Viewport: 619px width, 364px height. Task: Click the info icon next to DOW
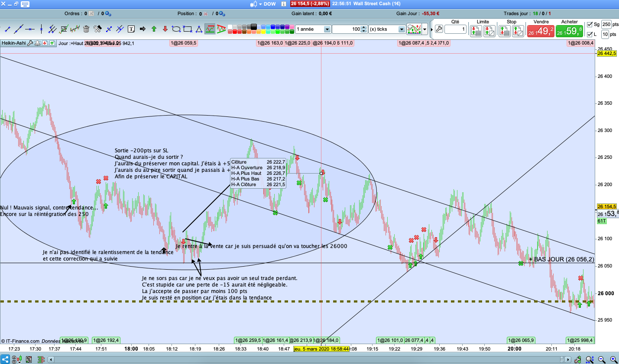point(284,4)
